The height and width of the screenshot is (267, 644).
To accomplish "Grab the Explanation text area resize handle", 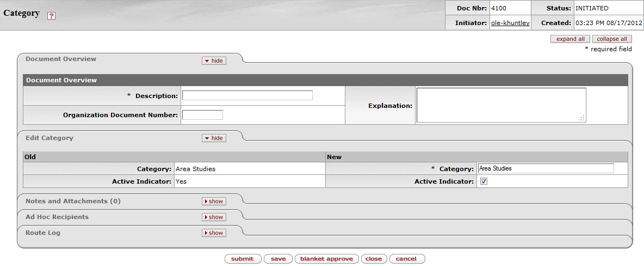I will [582, 118].
